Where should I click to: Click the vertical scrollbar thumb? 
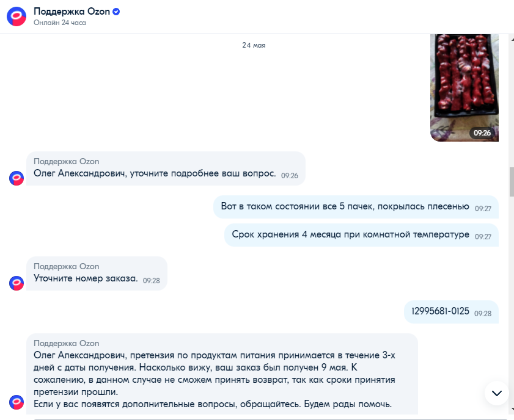(512, 182)
